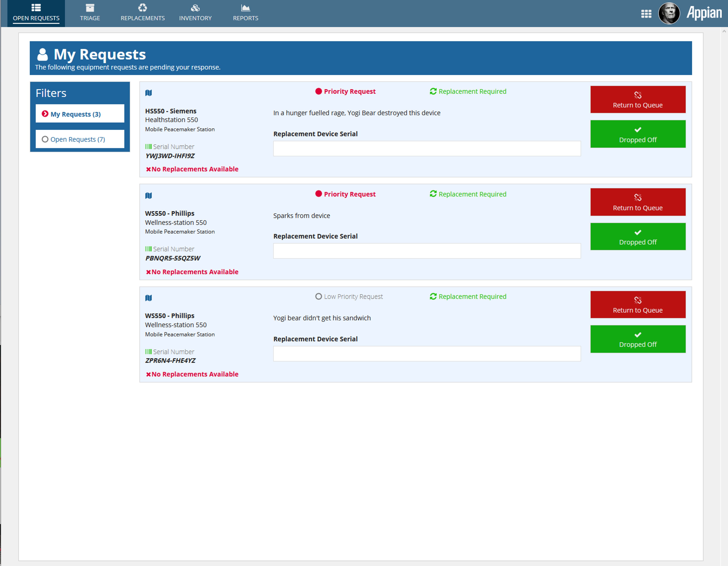Screen dimensions: 728x566
Task: Select the serial number YWJ3WD-IHFI9Z
Action: pos(170,156)
